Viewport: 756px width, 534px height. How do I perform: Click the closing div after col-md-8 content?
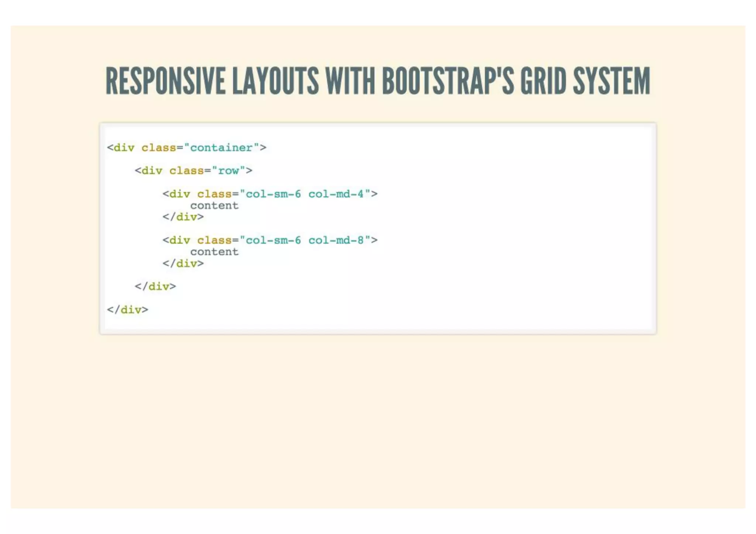coord(183,263)
